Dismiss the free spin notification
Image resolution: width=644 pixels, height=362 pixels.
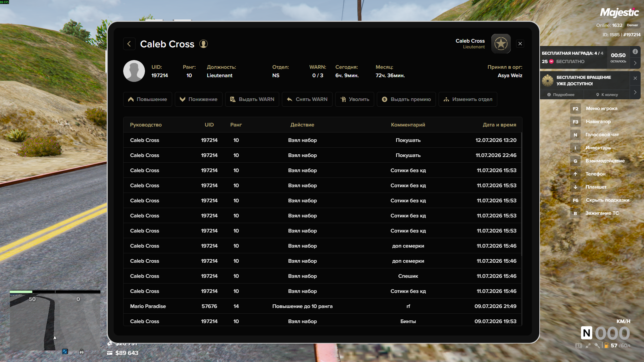click(x=635, y=78)
